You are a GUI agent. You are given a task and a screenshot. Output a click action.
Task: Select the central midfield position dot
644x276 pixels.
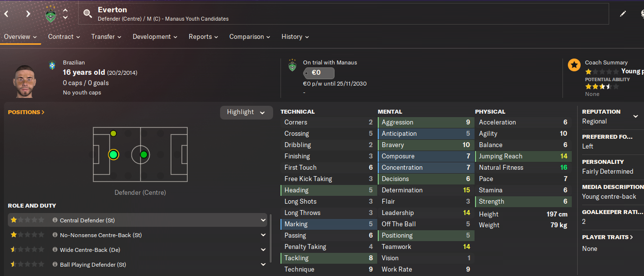143,154
